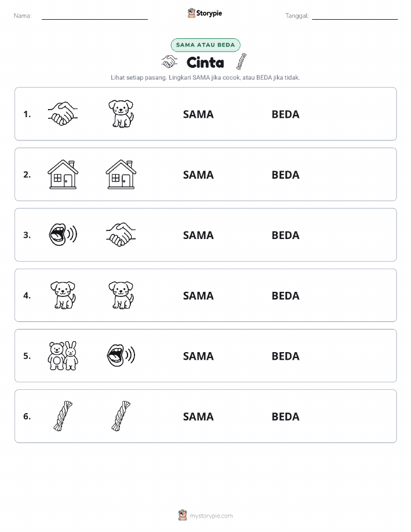Select BEDA for row 1
411x532 pixels.
[286, 114]
